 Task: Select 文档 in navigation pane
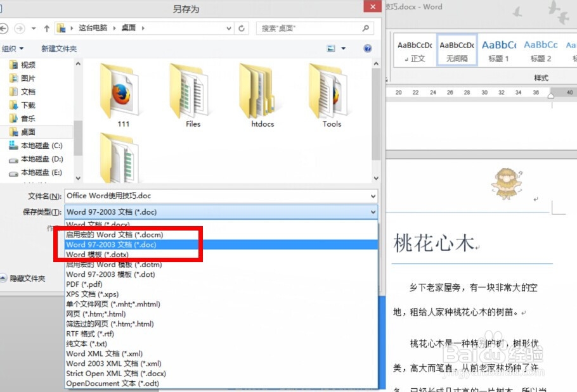click(23, 92)
